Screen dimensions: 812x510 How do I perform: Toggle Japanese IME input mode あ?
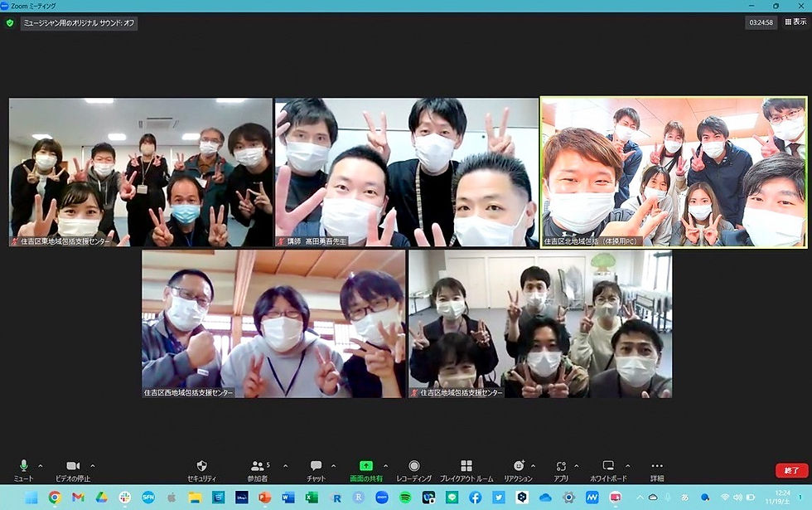tap(684, 498)
